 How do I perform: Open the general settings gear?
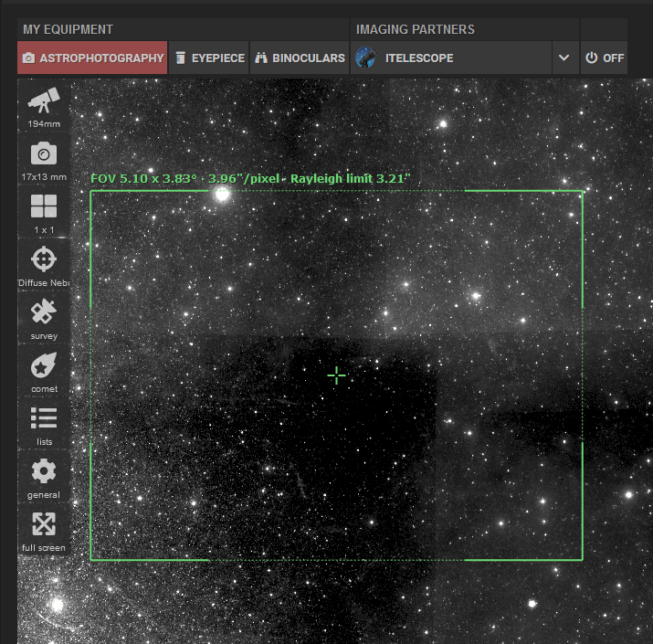click(44, 477)
